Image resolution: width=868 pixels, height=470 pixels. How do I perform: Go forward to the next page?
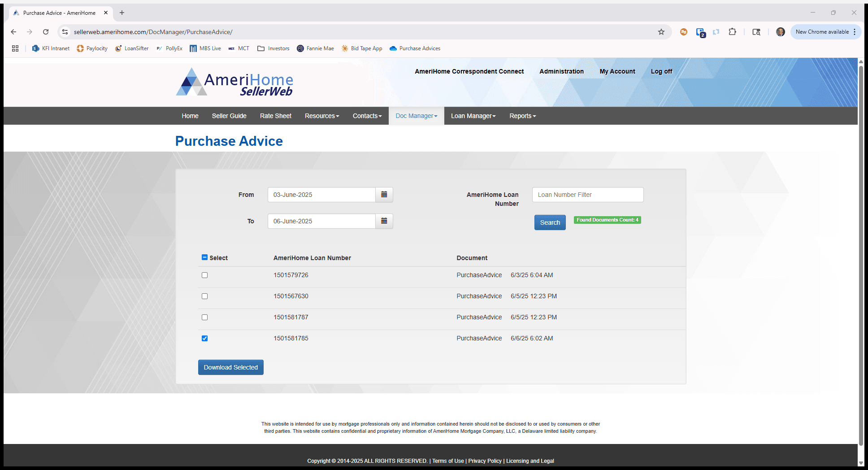pyautogui.click(x=30, y=32)
